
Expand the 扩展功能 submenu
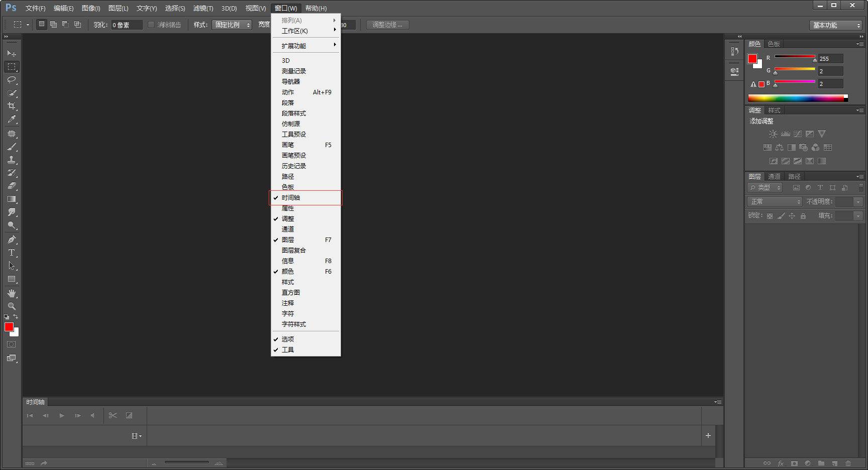[306, 46]
